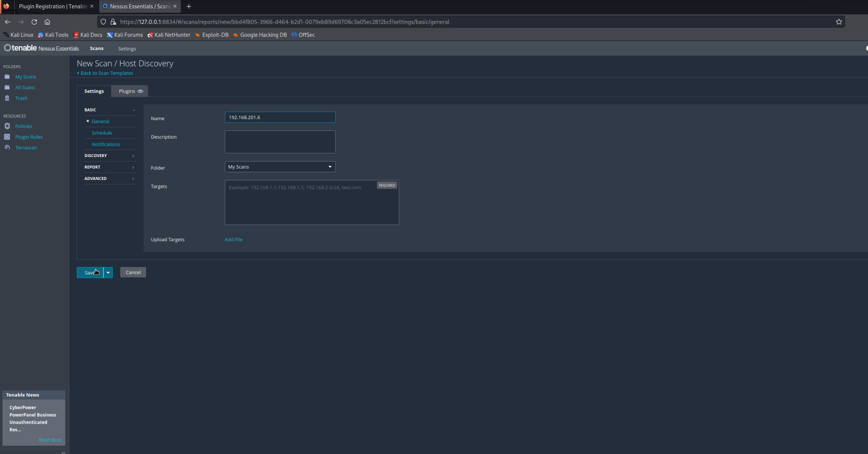Open the Folder dropdown showing My Scans
868x454 pixels.
pyautogui.click(x=280, y=167)
